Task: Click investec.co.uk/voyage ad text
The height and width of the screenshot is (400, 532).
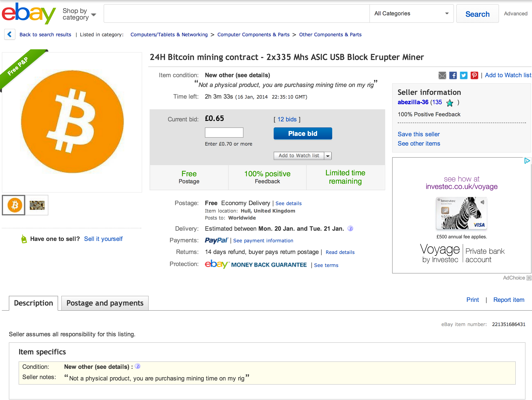Action: pyautogui.click(x=461, y=187)
